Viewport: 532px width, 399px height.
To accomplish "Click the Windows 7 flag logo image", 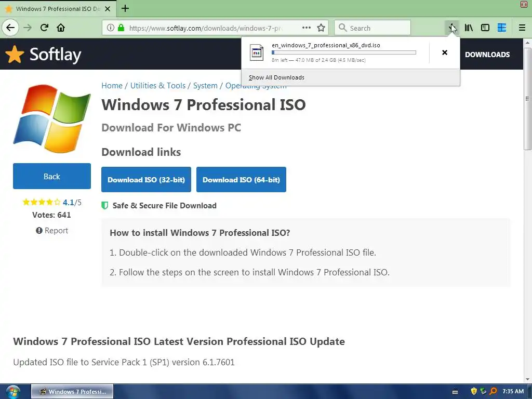I will pos(52,118).
